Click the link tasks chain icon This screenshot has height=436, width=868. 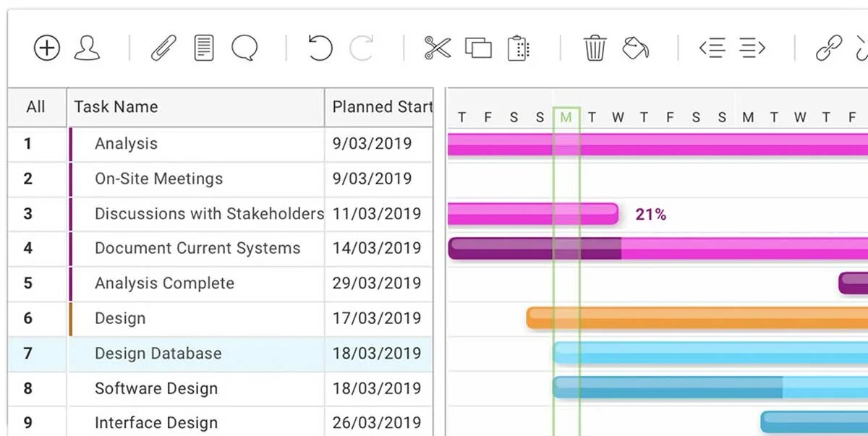(828, 48)
